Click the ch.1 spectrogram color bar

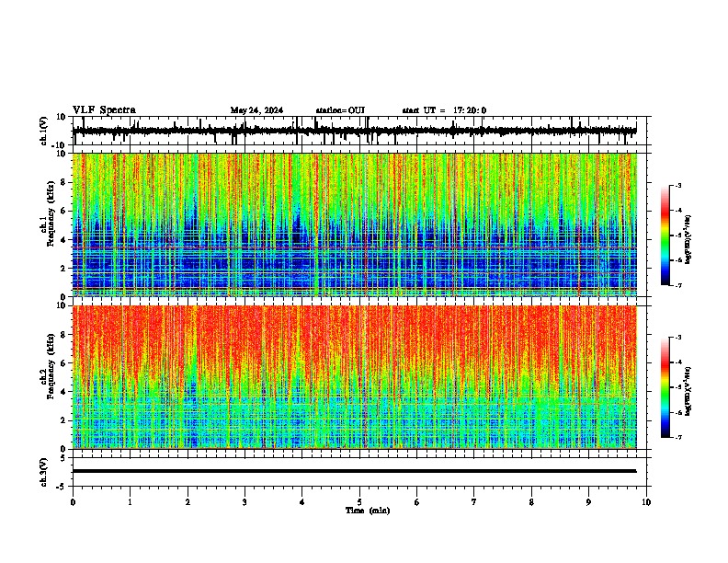point(665,236)
